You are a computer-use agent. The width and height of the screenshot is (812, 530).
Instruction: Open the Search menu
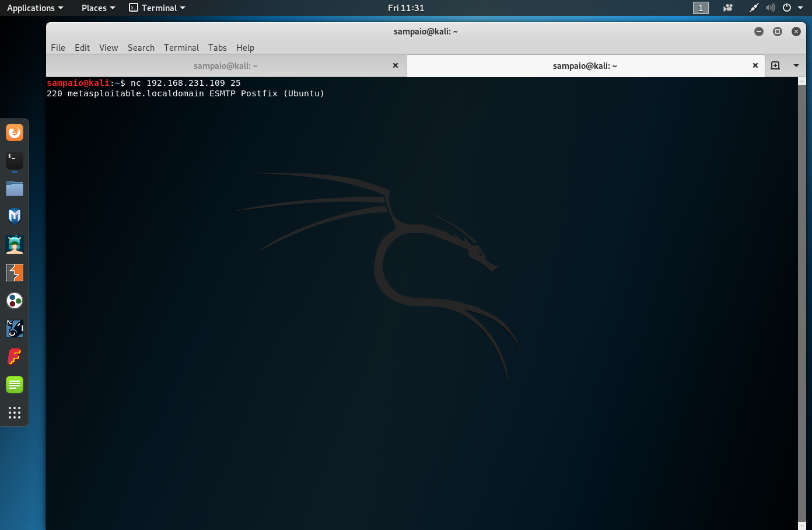[x=141, y=48]
